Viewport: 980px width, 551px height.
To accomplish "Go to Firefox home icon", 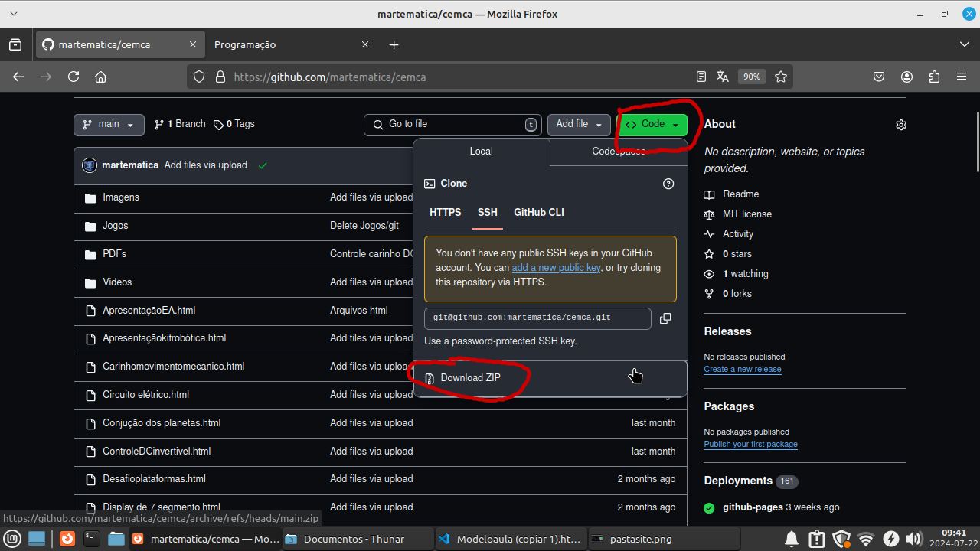I will [100, 77].
